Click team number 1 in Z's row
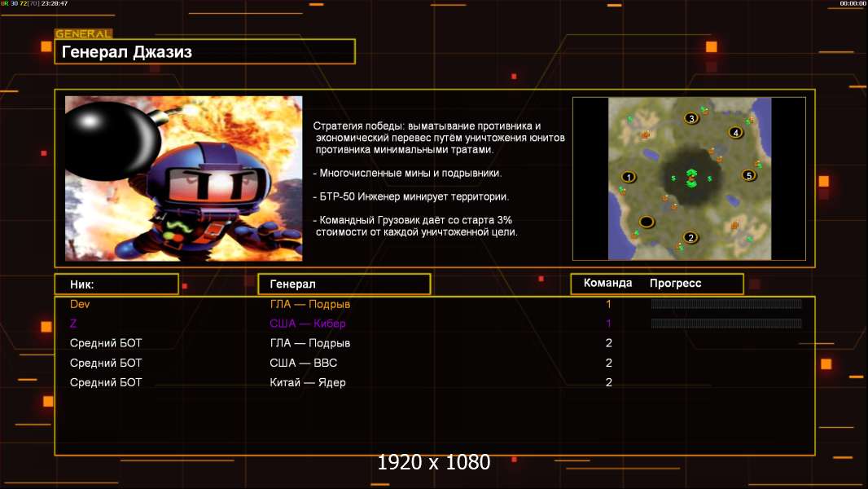Screen dimensions: 868x489 [x=608, y=324]
